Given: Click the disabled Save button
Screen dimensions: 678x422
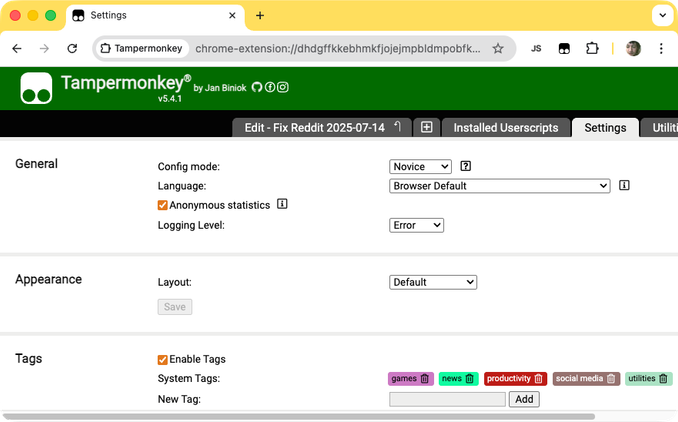Looking at the screenshot, I should pyautogui.click(x=175, y=307).
